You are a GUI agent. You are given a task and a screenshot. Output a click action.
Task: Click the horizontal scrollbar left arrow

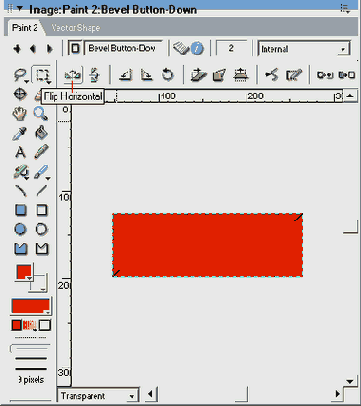[151, 394]
